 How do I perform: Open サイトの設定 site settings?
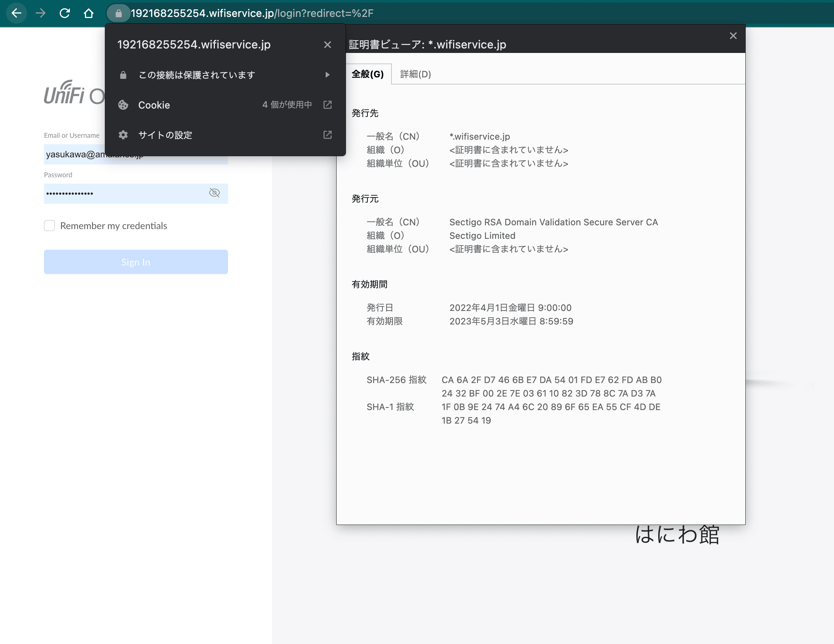click(225, 135)
